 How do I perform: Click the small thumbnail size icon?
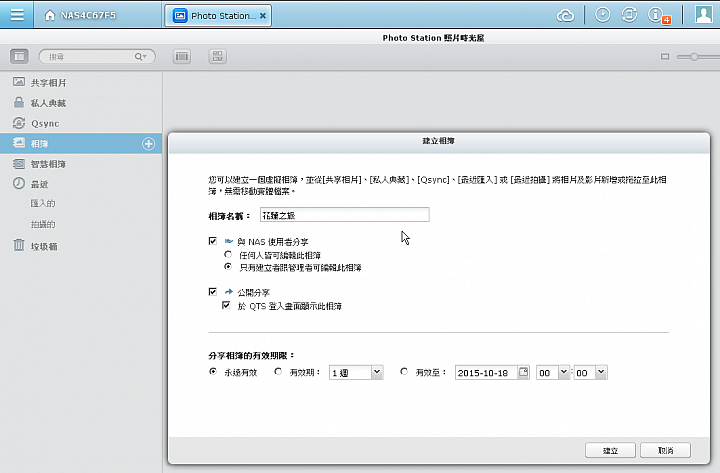(x=665, y=56)
